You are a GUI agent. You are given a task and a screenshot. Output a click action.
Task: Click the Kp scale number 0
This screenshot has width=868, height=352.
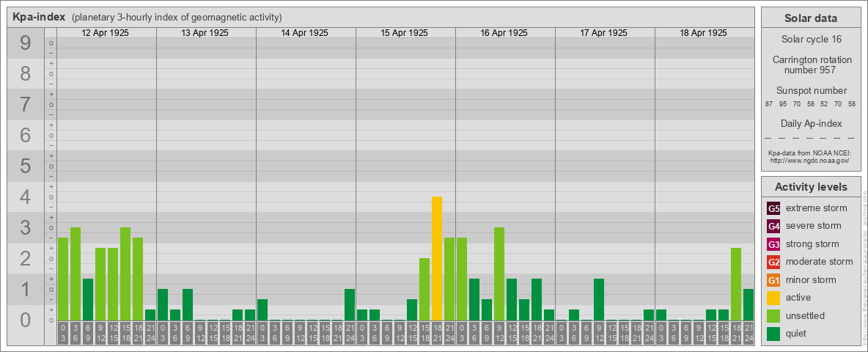tap(26, 320)
